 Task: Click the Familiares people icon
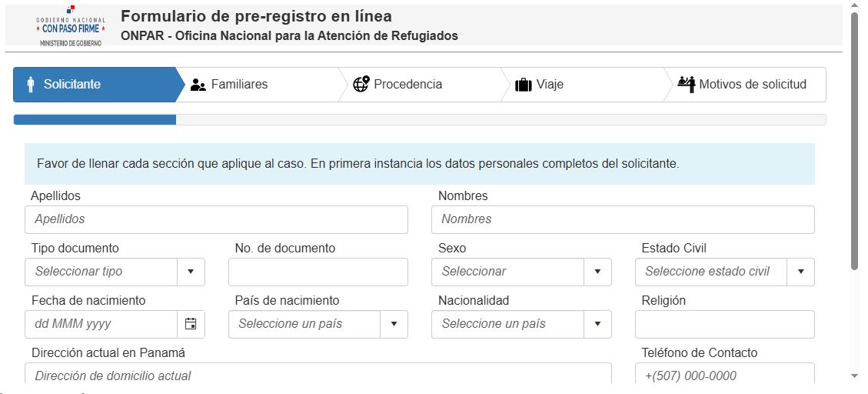click(x=198, y=85)
